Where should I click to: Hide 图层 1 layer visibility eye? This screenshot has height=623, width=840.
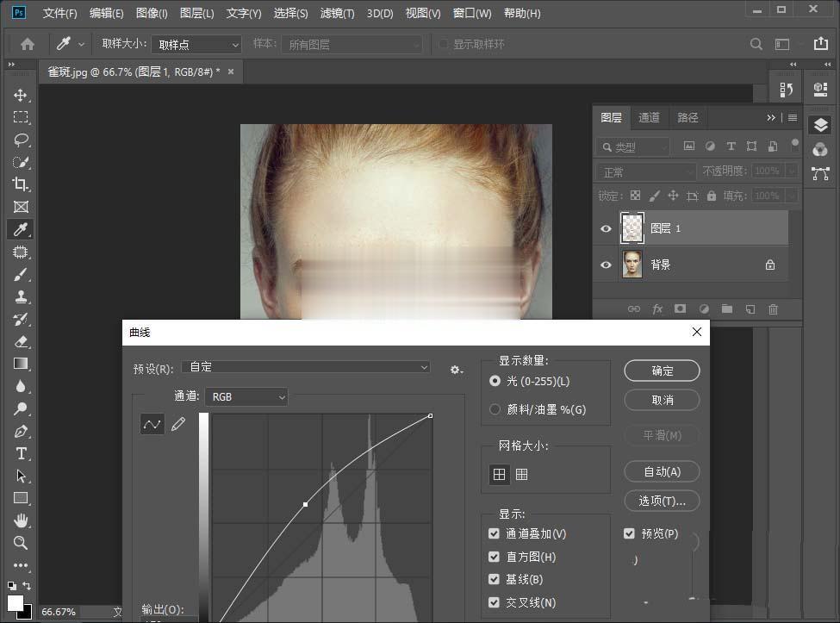tap(606, 228)
